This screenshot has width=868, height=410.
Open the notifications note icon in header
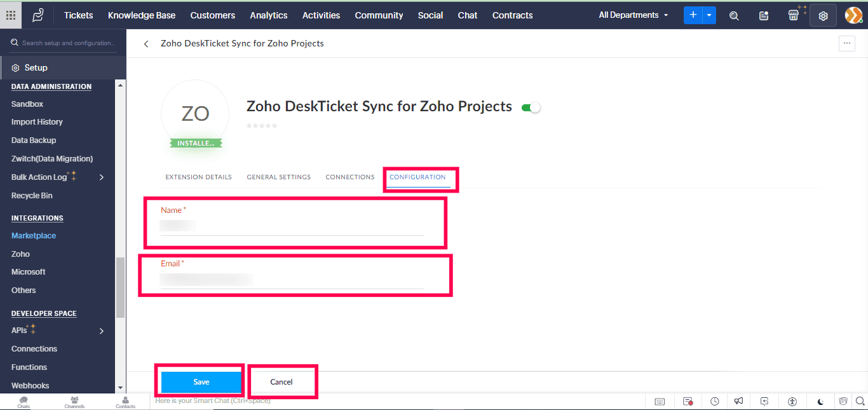point(764,16)
